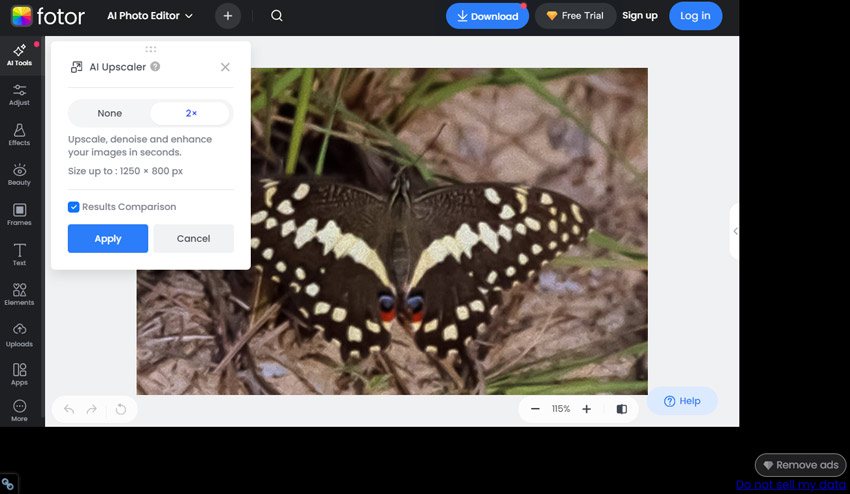Select the Text tool
The image size is (850, 494).
(20, 254)
